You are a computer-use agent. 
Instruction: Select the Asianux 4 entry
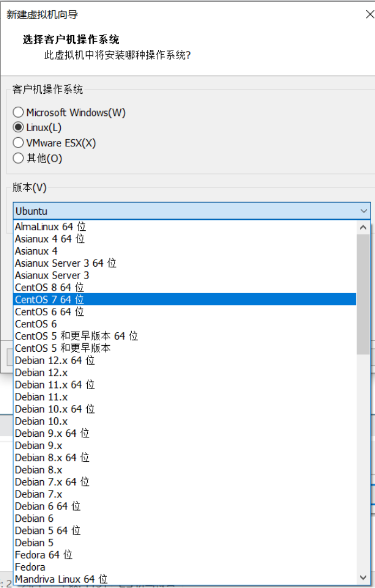[x=185, y=251]
